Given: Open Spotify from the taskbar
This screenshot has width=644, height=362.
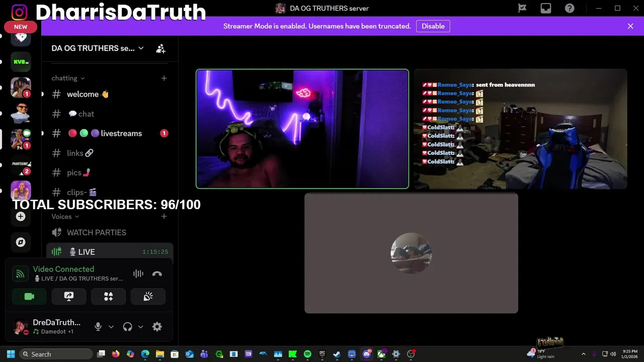Looking at the screenshot, I should (x=307, y=354).
